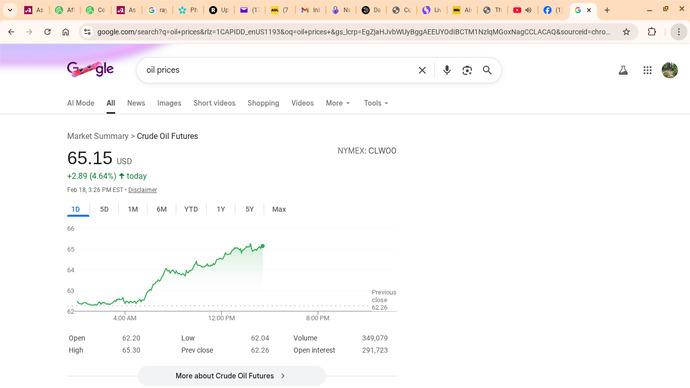Open new tab with plus icon

coord(607,10)
